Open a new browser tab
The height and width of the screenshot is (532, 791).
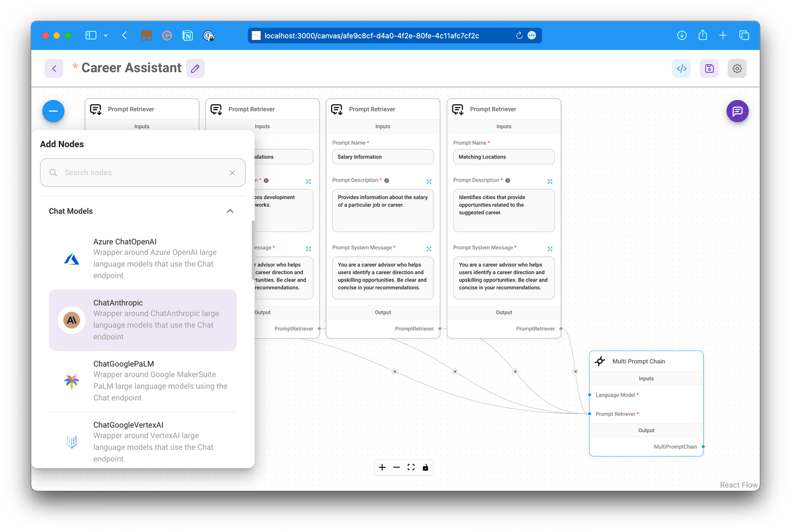723,36
